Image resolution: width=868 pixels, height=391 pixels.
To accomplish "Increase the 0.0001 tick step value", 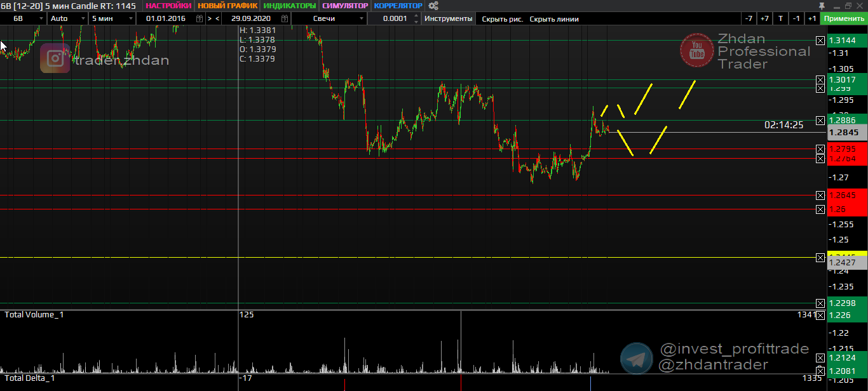I will [416, 16].
